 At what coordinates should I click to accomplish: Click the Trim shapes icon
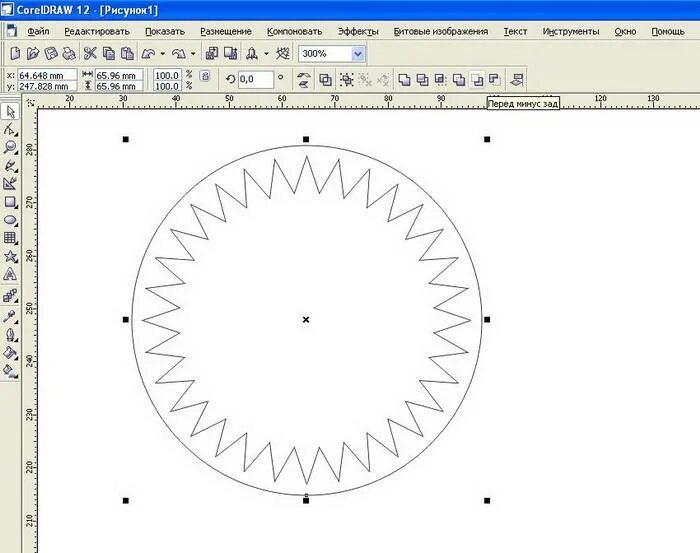click(422, 80)
